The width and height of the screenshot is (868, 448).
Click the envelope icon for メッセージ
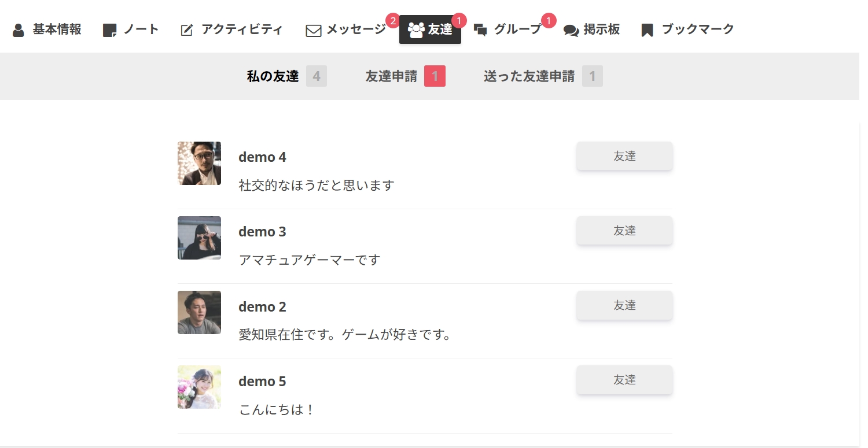point(313,31)
